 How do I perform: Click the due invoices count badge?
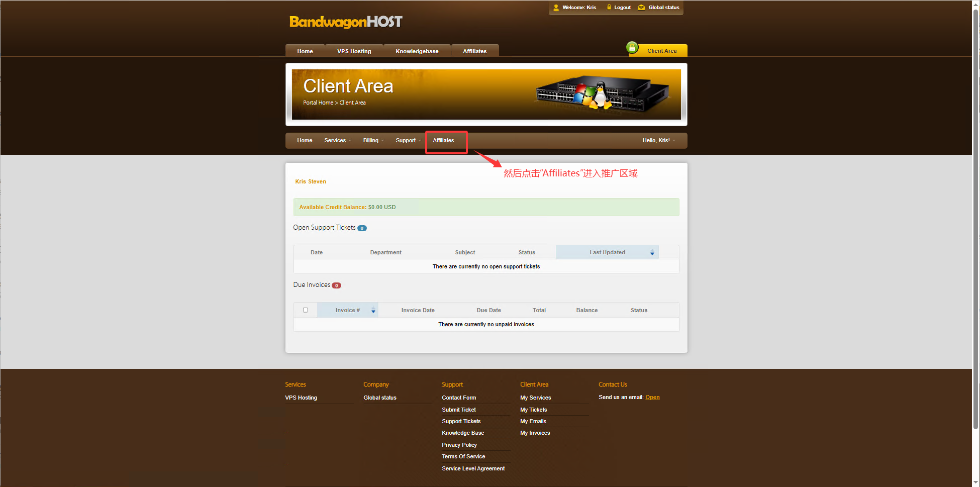[x=336, y=285]
